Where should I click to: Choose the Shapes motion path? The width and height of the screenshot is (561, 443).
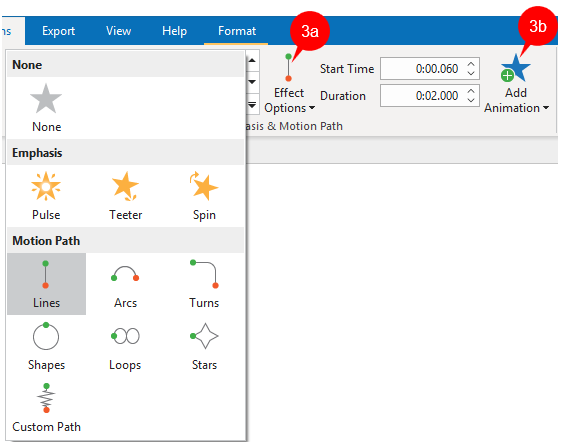pyautogui.click(x=46, y=346)
